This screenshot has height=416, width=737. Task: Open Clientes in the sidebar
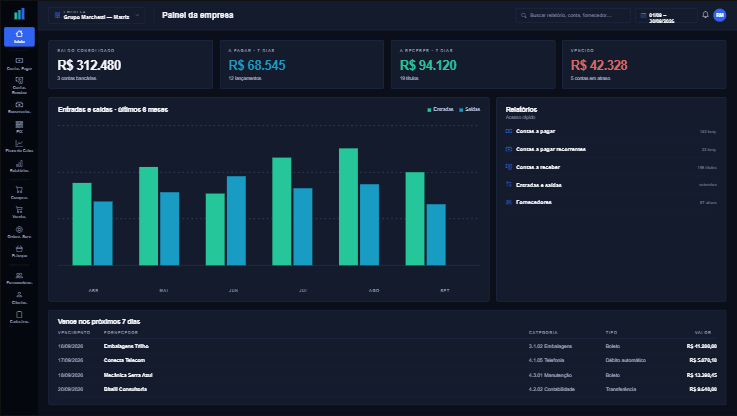pos(19,298)
